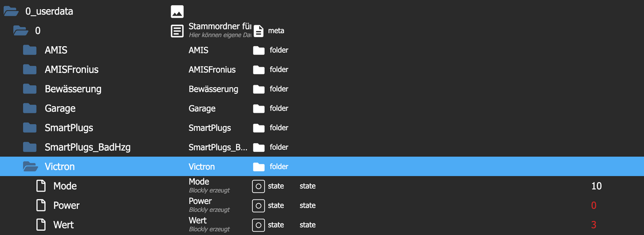Collapse the Victron open folder icon
644x235 pixels.
pyautogui.click(x=31, y=167)
